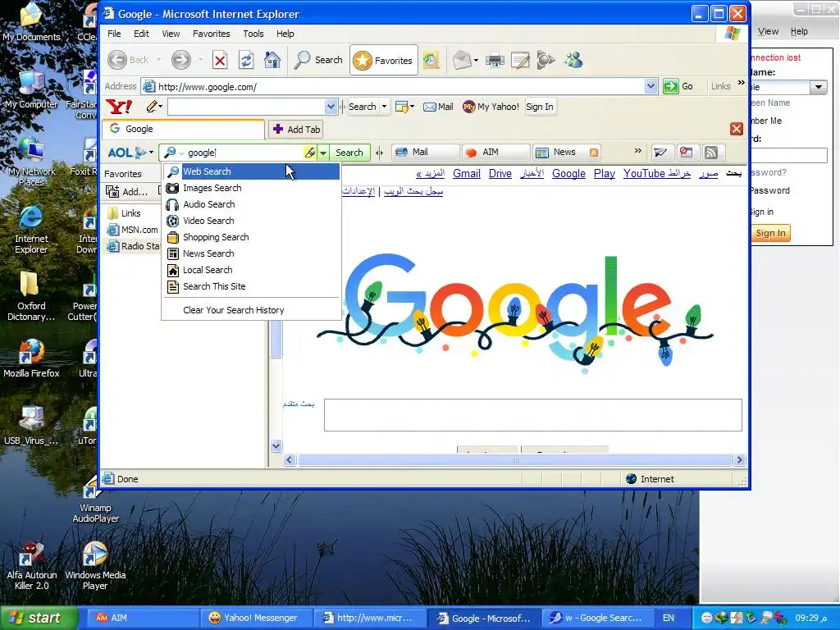Click the RSS feed icon on AOL toolbar
Image resolution: width=840 pixels, height=630 pixels.
tap(711, 153)
